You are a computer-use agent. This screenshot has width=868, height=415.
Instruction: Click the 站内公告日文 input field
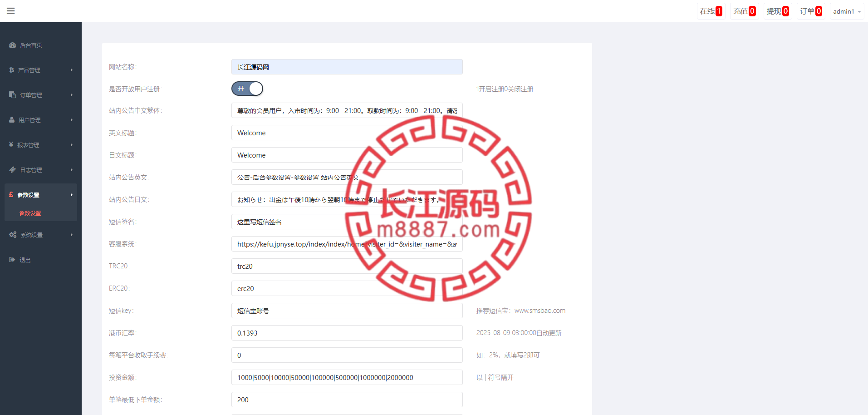tap(347, 199)
